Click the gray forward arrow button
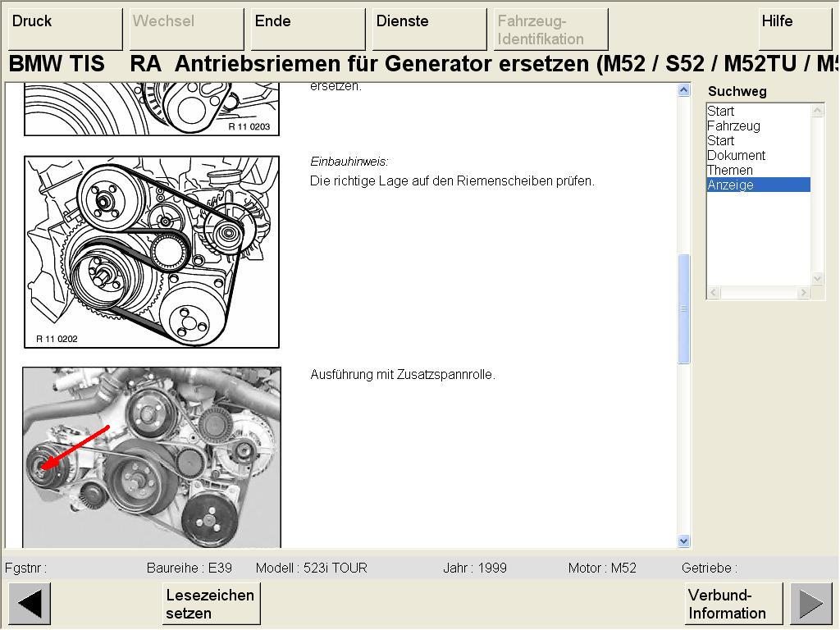This screenshot has width=840, height=630. (810, 604)
